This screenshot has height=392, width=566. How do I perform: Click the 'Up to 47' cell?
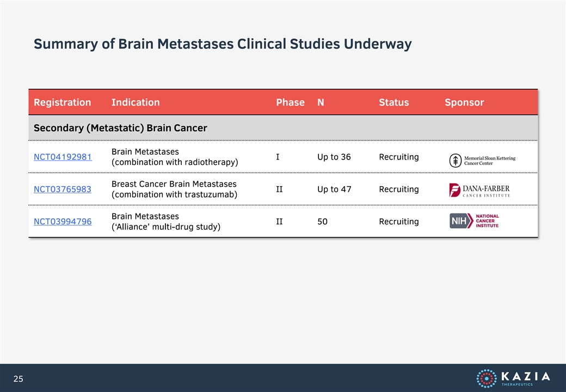point(334,189)
